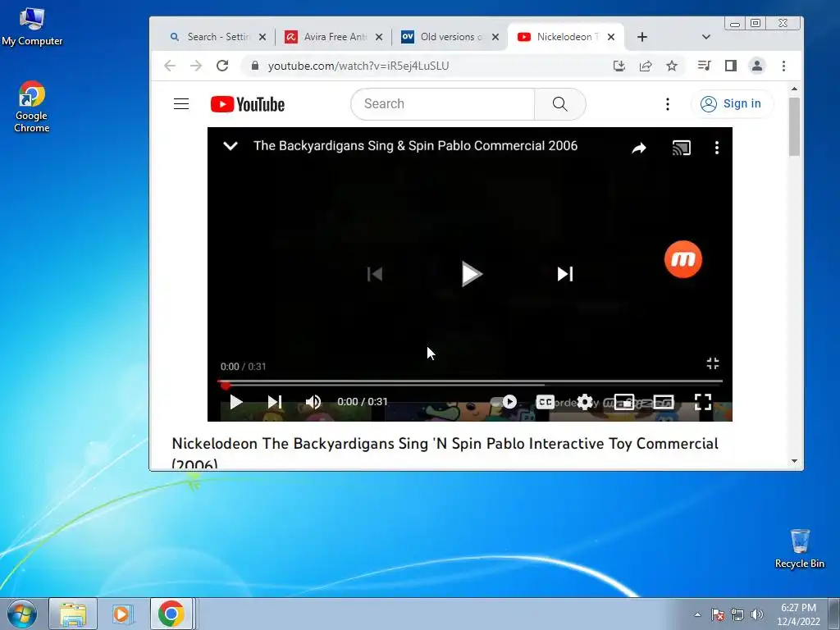840x630 pixels.
Task: Enter full screen mode
Action: (x=703, y=402)
